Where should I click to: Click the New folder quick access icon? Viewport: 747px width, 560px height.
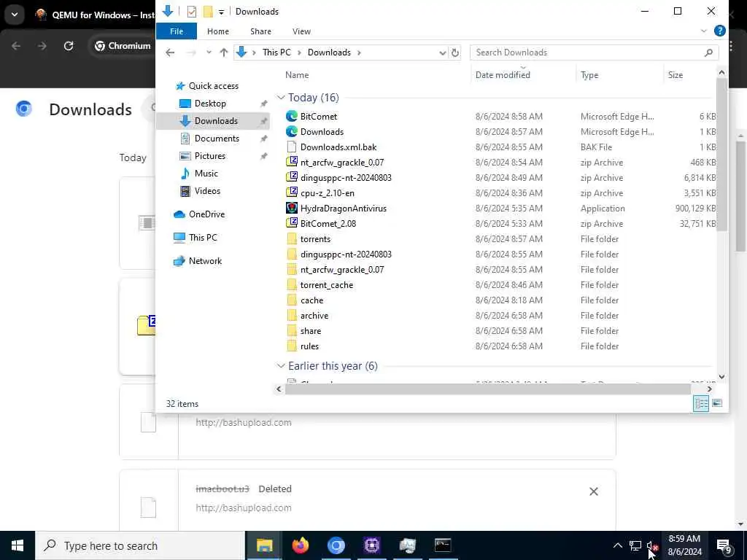208,12
